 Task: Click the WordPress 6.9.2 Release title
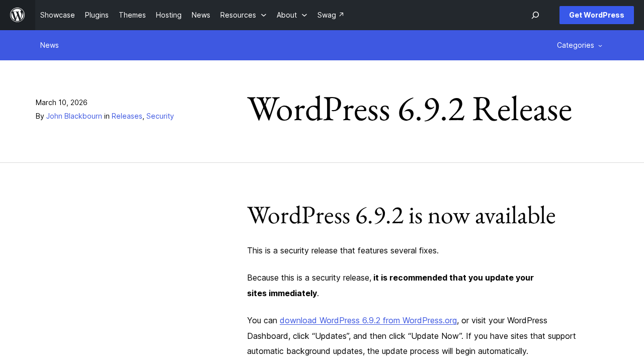coord(410,109)
